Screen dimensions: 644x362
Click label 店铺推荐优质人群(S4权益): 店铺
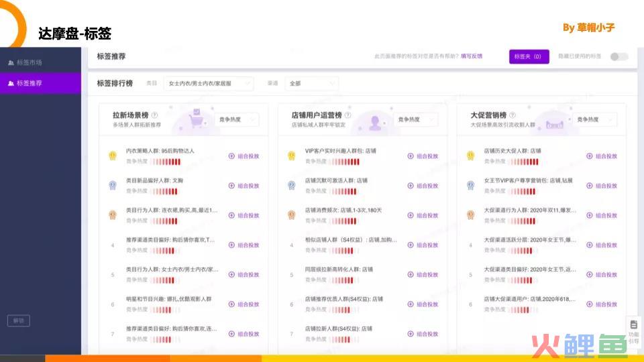click(343, 299)
